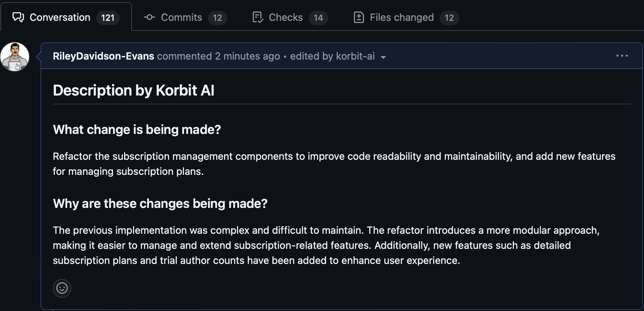This screenshot has width=644, height=311.
Task: Click the Commits count badge 12
Action: [x=217, y=18]
